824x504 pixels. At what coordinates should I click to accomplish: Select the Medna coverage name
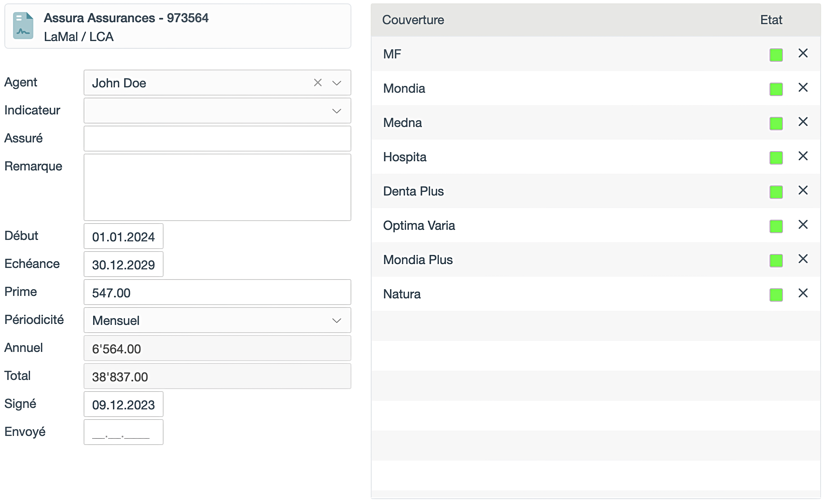pyautogui.click(x=402, y=123)
